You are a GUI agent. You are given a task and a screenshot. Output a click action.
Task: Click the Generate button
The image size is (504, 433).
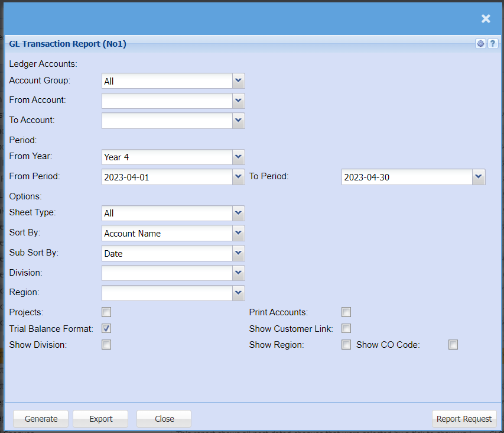pos(41,419)
